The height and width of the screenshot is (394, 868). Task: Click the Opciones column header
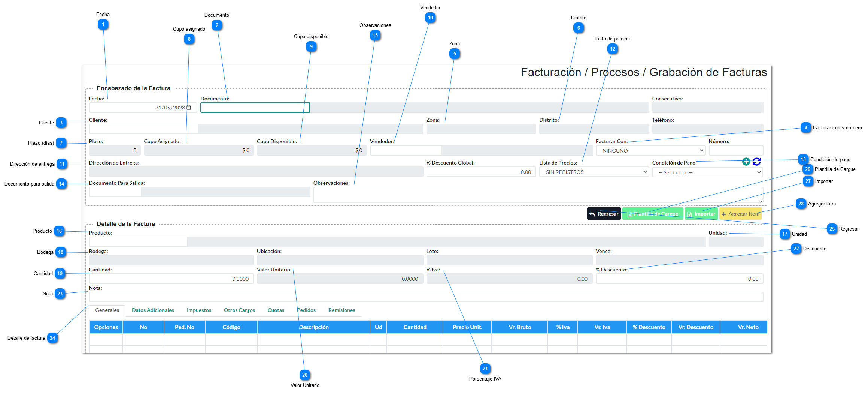coord(106,327)
